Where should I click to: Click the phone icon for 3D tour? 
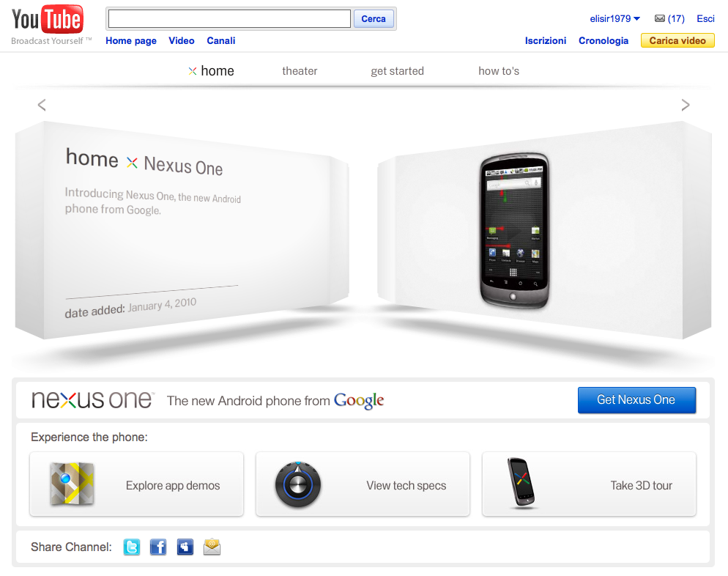click(x=522, y=483)
